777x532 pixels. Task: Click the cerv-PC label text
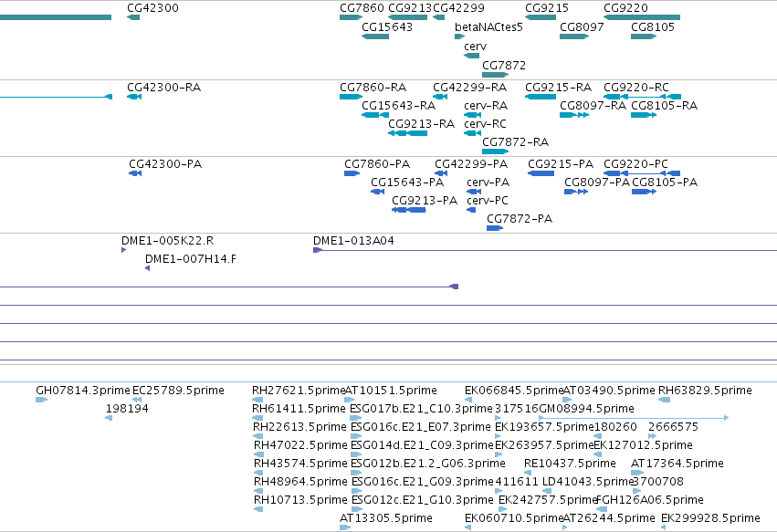pyautogui.click(x=488, y=201)
